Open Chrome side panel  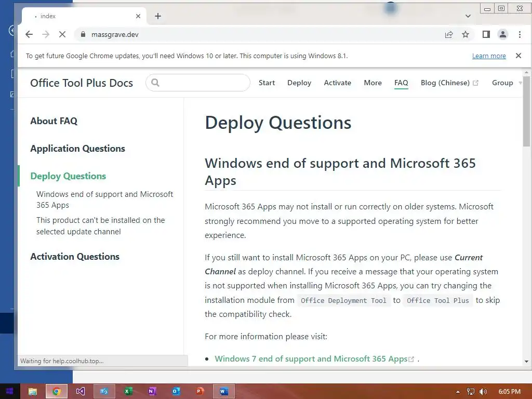click(486, 34)
